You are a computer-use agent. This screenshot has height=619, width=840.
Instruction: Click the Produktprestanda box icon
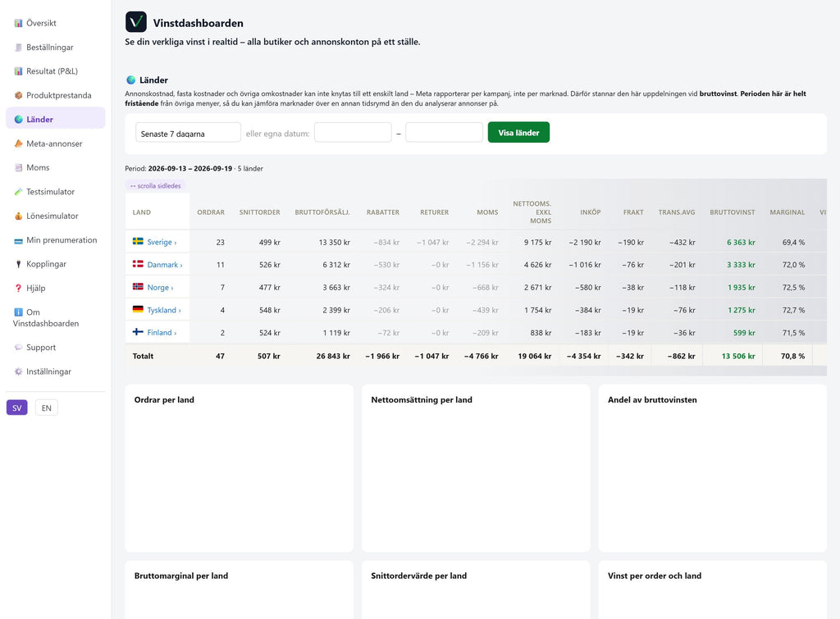[x=18, y=95]
